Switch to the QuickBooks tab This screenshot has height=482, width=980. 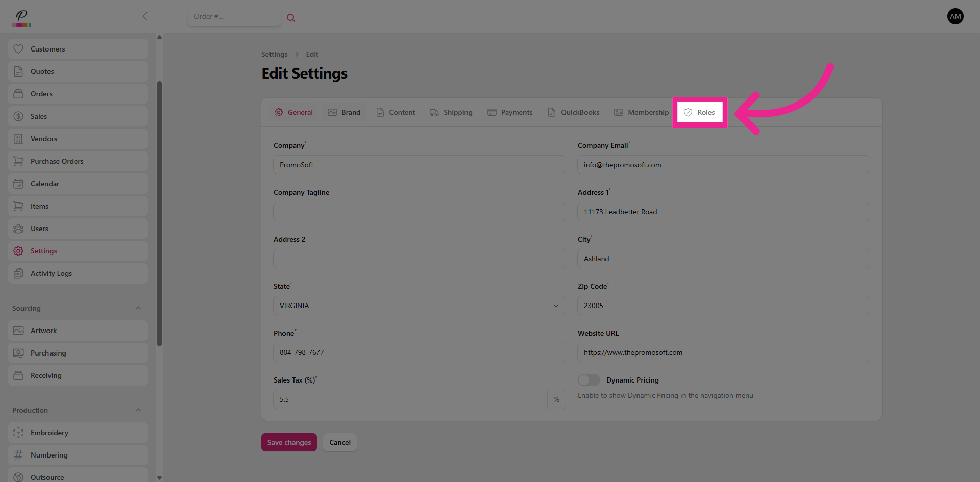click(x=574, y=112)
